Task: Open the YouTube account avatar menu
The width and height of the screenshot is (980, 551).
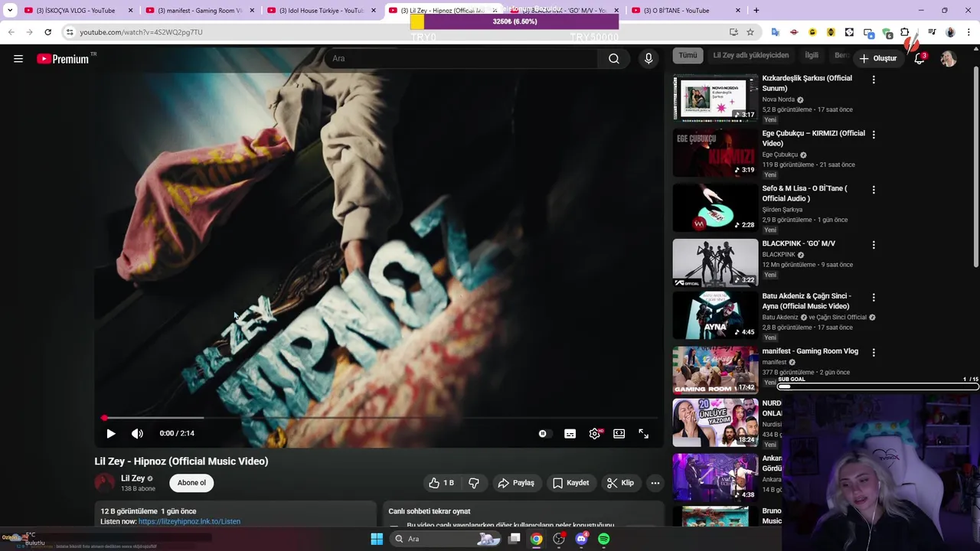Action: tap(949, 59)
